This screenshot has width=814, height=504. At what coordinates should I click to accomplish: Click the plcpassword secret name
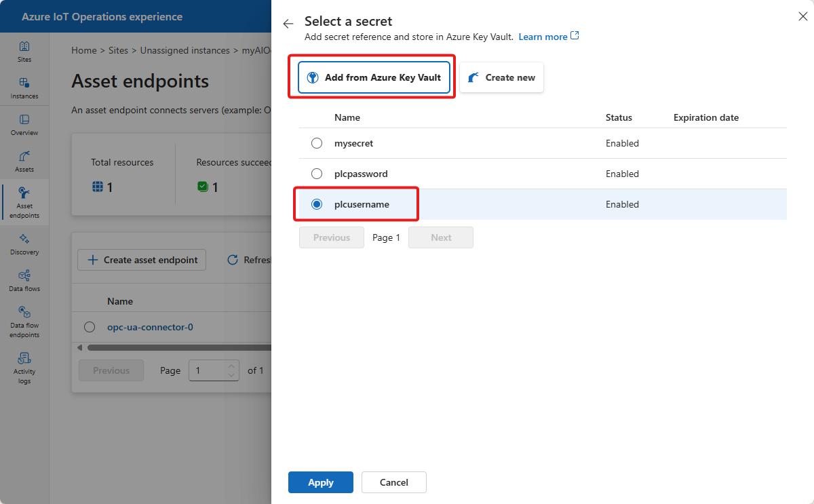pyautogui.click(x=361, y=174)
